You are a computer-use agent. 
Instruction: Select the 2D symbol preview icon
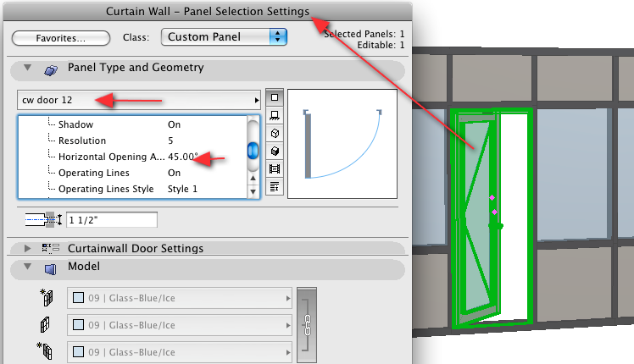[x=275, y=97]
